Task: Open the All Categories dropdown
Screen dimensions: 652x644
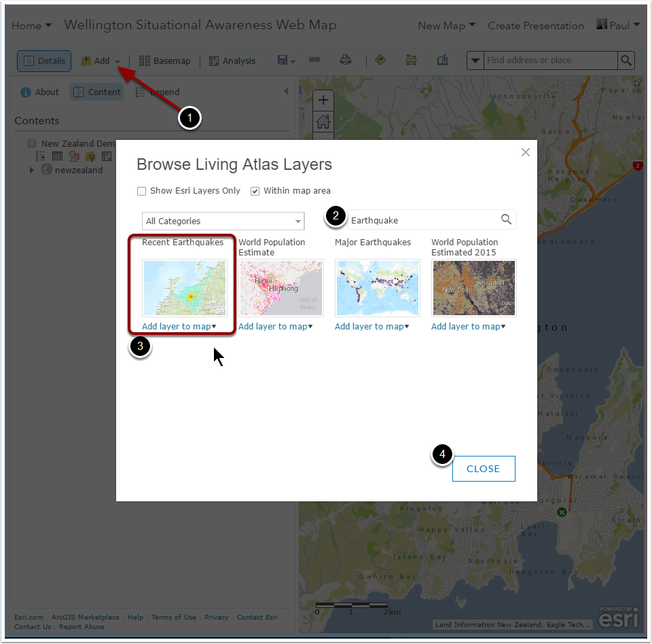Action: 223,221
